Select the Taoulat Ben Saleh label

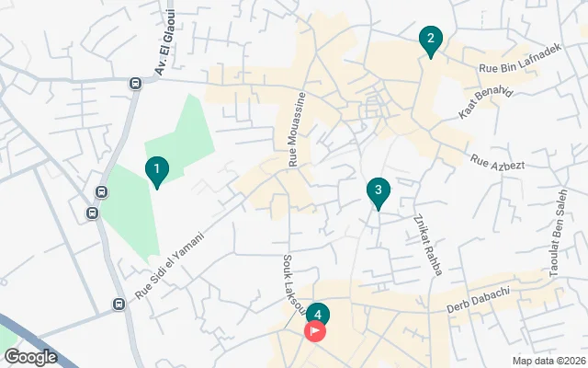559,233
